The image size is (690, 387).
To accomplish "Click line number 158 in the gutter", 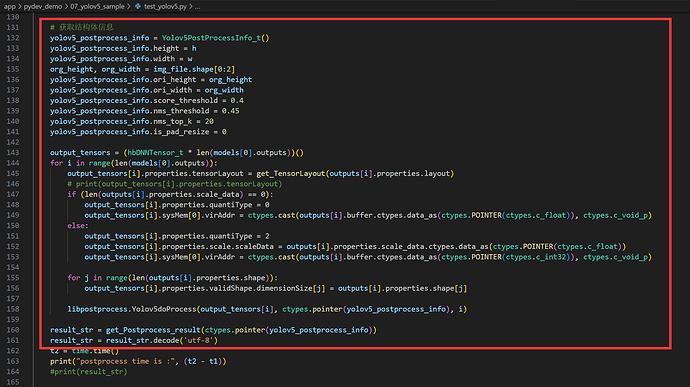I will click(13, 309).
